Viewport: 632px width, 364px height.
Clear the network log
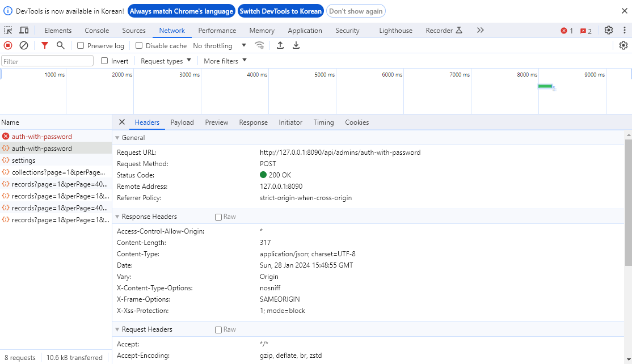click(x=24, y=45)
